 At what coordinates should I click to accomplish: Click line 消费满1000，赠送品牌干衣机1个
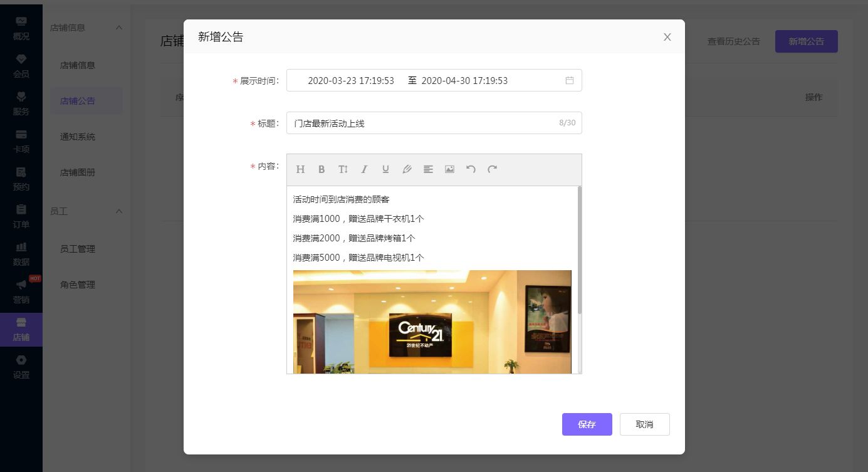(358, 219)
